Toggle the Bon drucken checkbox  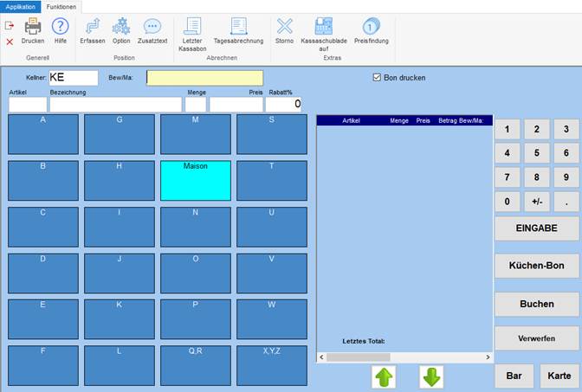click(x=377, y=77)
